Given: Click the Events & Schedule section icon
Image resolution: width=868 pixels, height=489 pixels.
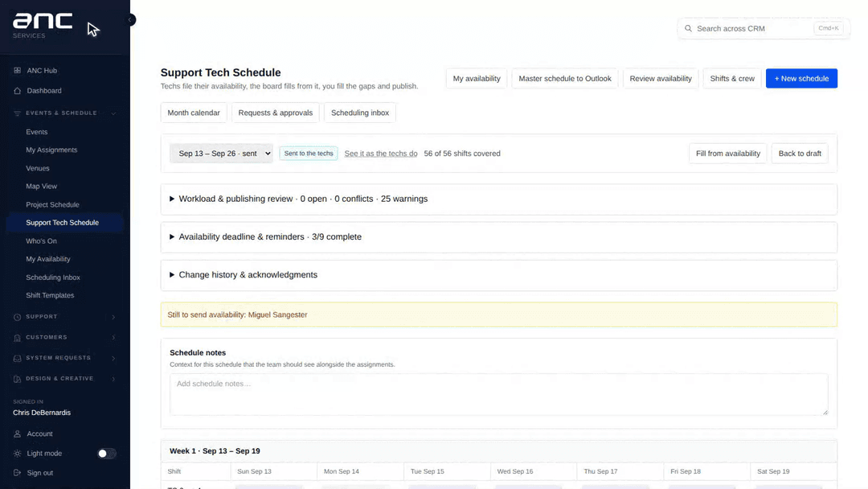Looking at the screenshot, I should pos(17,113).
